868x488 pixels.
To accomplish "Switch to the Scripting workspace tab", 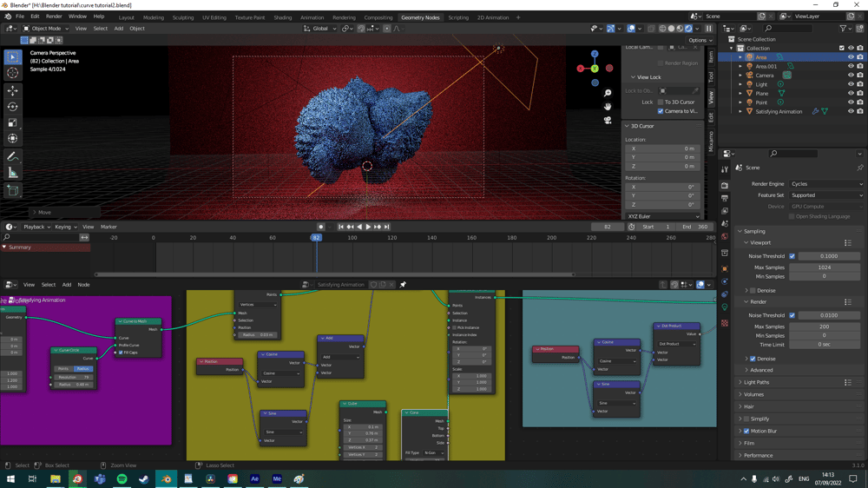I will (x=458, y=17).
